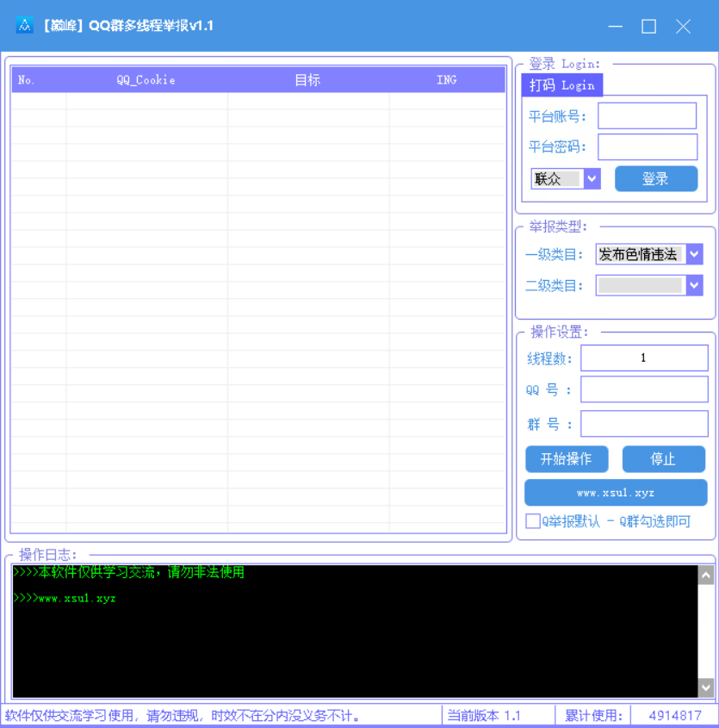This screenshot has height=728, width=719.
Task: Open the 联众 platform dropdown arrow
Action: click(592, 178)
